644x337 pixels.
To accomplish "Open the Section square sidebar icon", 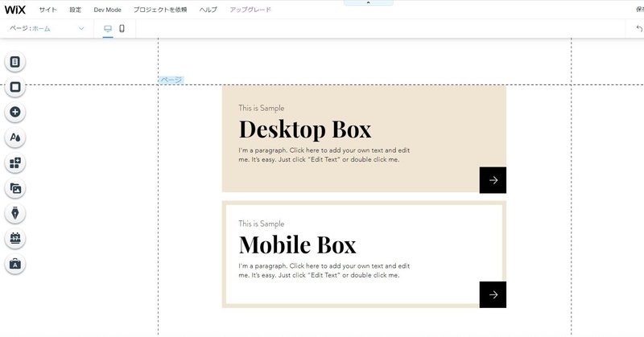I will click(x=15, y=87).
